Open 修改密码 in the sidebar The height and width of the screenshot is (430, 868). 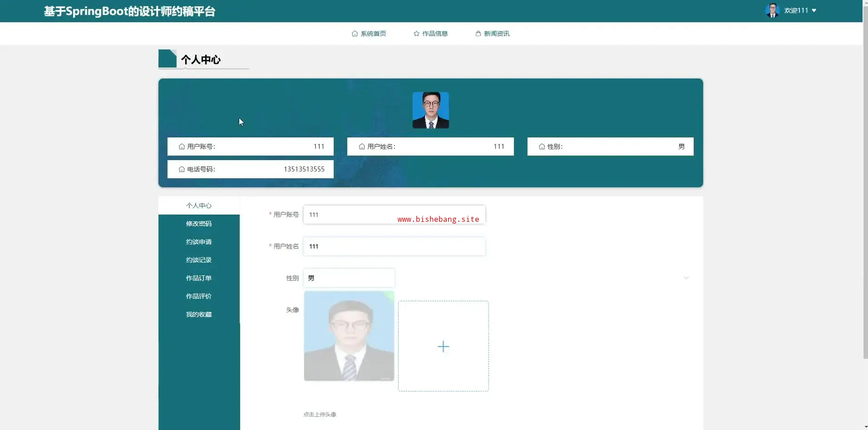coord(199,224)
